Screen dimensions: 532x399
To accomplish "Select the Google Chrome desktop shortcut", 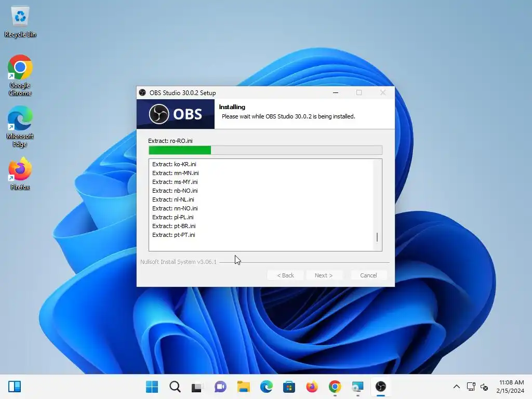I will pyautogui.click(x=20, y=75).
